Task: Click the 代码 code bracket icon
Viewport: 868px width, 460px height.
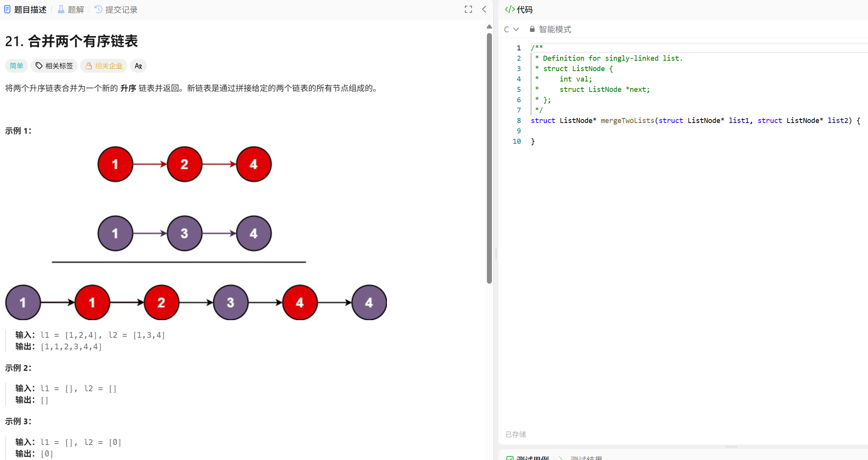Action: pos(510,10)
